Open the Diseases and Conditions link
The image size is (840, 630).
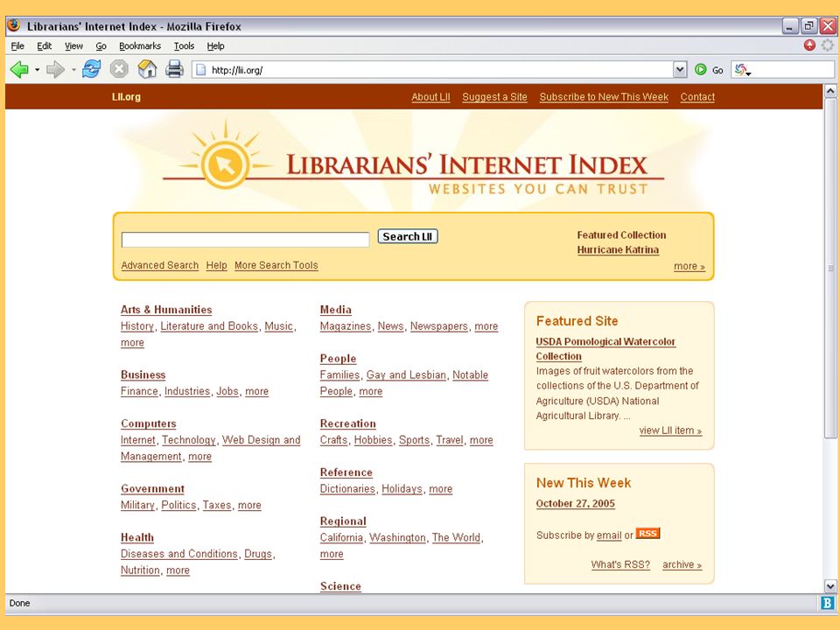pos(178,554)
